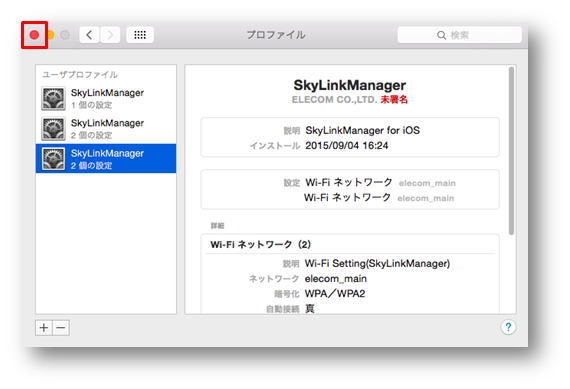Screen dimensions: 570x389
Task: Remove selected profile with the minus button
Action: [x=61, y=328]
